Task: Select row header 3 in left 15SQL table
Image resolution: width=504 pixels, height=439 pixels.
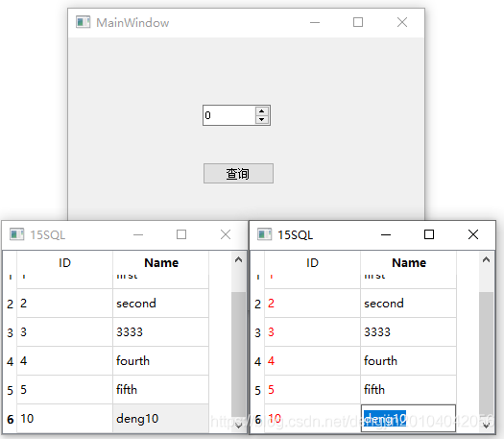Action: (x=10, y=332)
